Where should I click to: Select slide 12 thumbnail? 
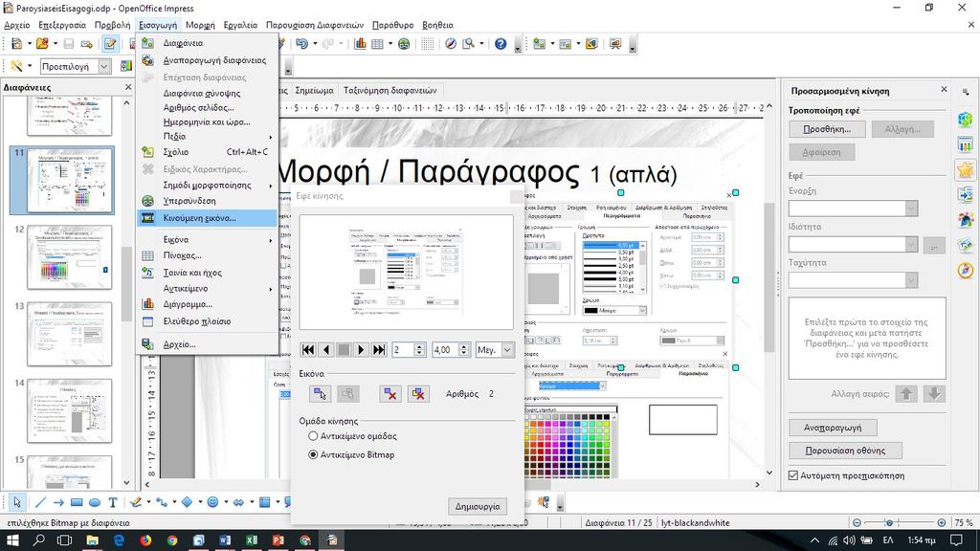pos(69,257)
